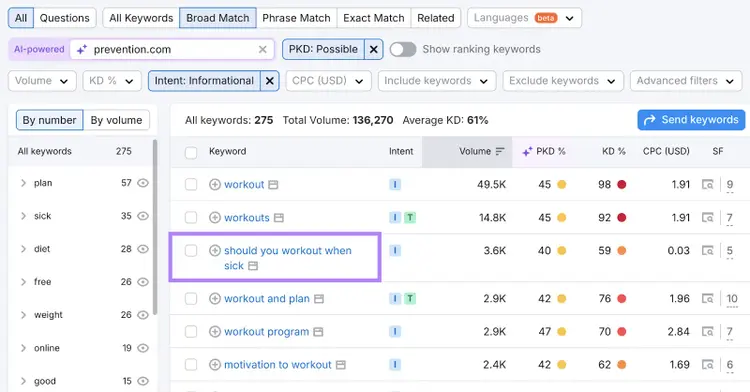Click Transactional intent badge for 'workouts'
The height and width of the screenshot is (392, 750).
click(x=410, y=218)
